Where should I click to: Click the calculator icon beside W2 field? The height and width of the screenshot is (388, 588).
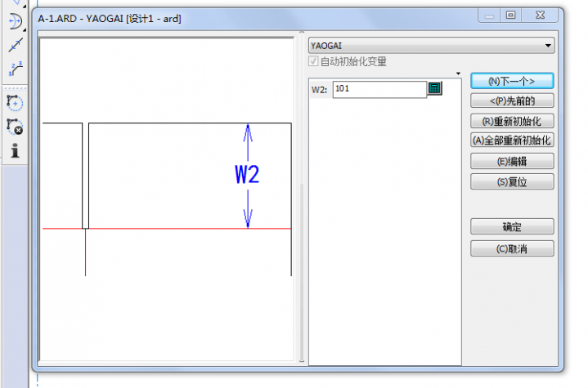click(434, 88)
